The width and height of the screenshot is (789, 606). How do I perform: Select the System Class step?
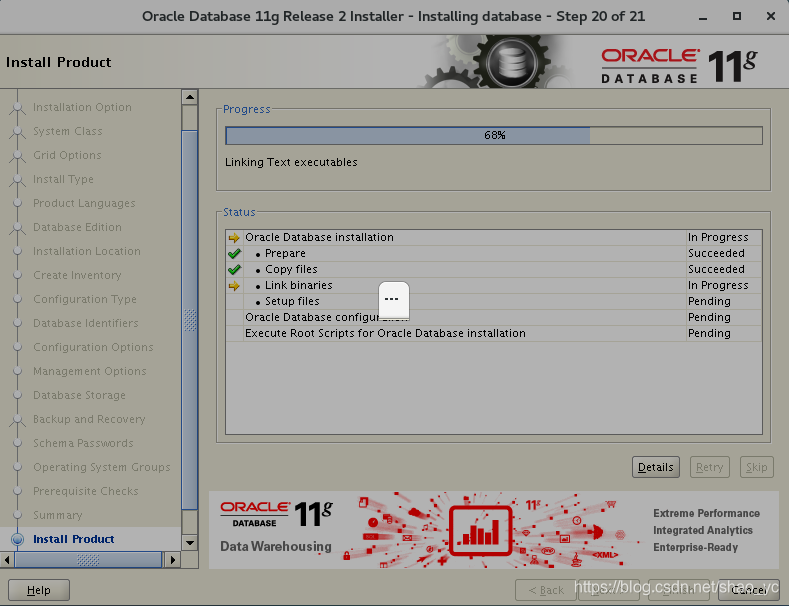tap(67, 131)
